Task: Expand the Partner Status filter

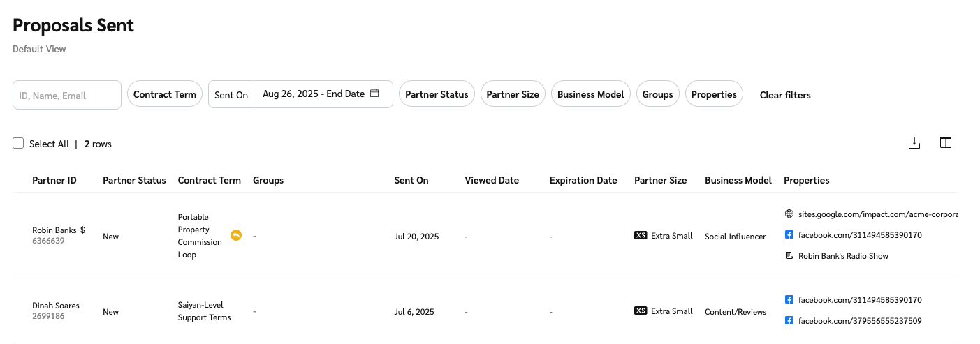Action: pos(437,94)
